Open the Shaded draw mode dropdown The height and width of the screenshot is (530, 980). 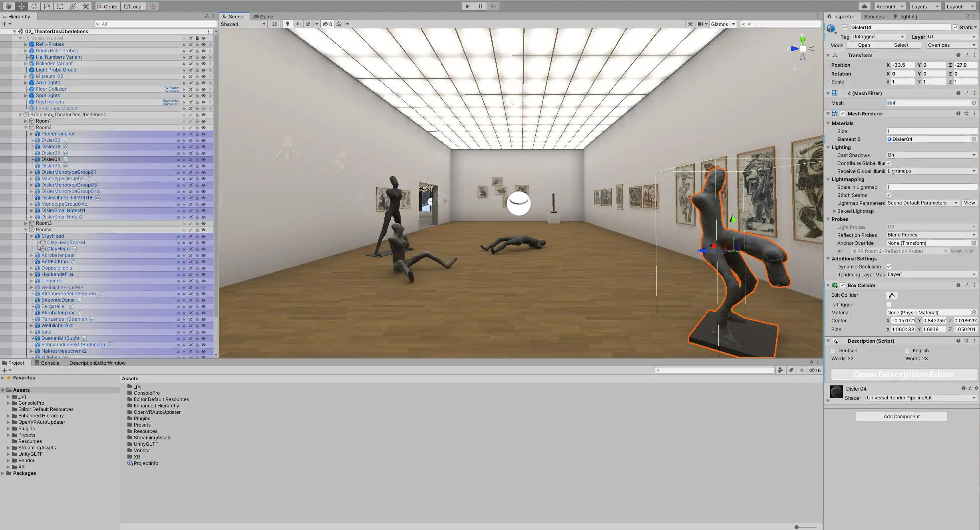pyautogui.click(x=243, y=24)
